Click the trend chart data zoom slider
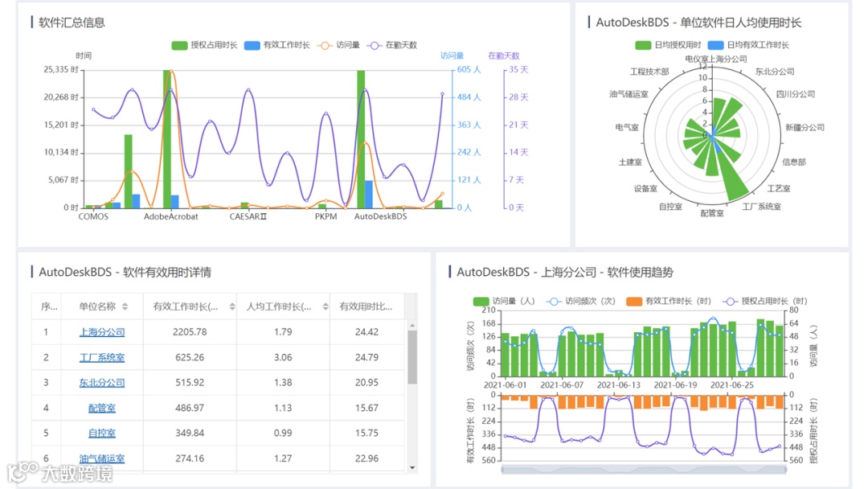The width and height of the screenshot is (868, 489). point(644,470)
